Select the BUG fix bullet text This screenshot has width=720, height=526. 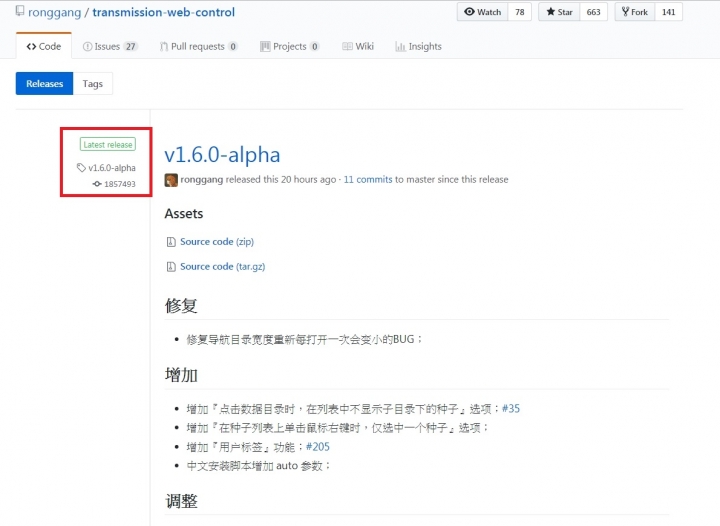pos(304,339)
